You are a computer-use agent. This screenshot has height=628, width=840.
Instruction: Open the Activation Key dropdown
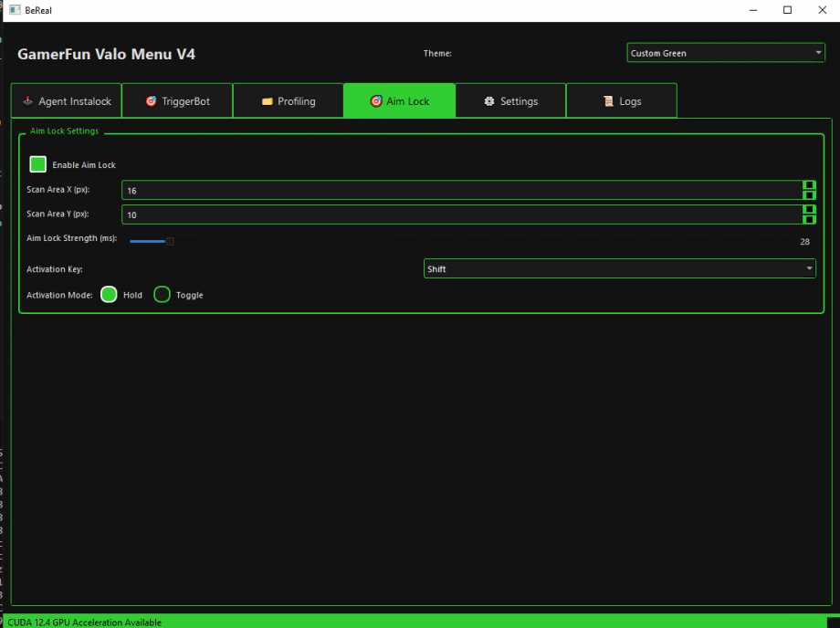(619, 268)
